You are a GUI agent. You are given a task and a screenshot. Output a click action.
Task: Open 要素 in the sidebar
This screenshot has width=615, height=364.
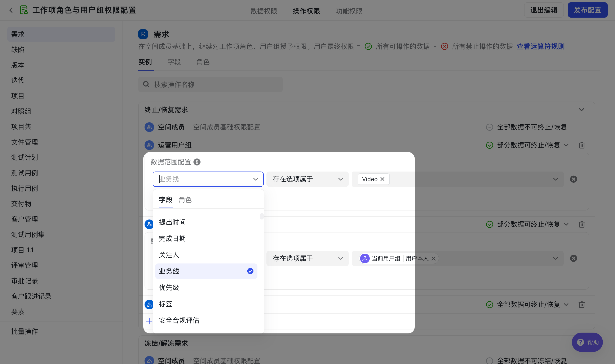(x=61, y=311)
